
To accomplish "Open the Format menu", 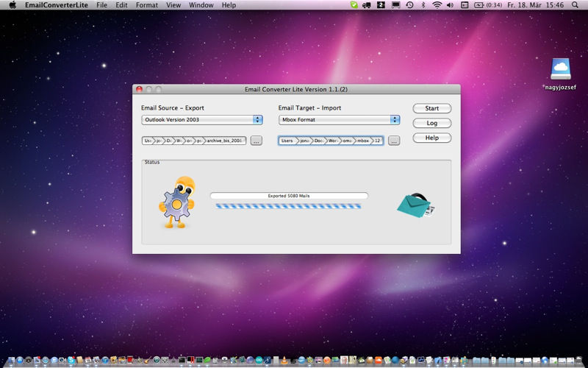I will [x=146, y=5].
